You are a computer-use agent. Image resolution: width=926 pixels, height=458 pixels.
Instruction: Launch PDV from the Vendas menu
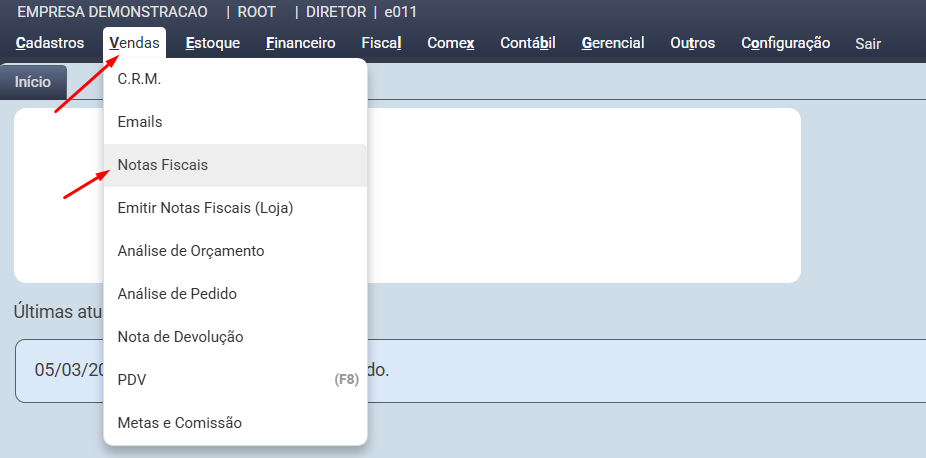pos(132,380)
